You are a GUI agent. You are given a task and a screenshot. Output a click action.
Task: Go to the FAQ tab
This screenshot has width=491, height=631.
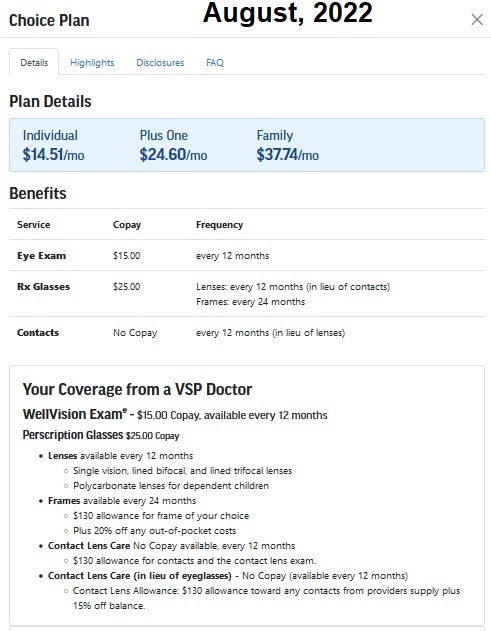pyautogui.click(x=215, y=63)
